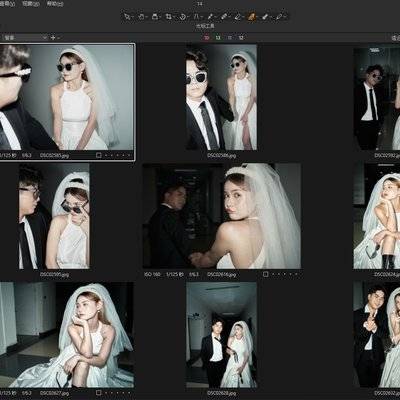Click the red numbered badge above viewer
The height and width of the screenshot is (400, 400).
(x=207, y=38)
